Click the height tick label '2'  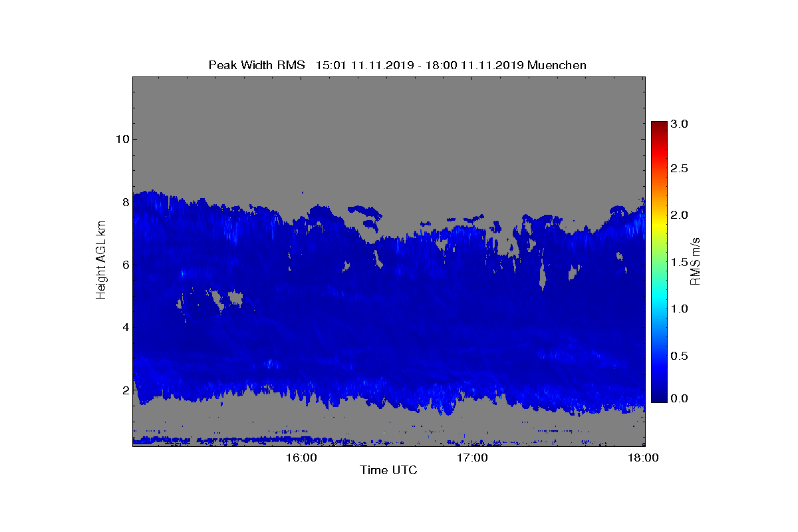pos(124,390)
